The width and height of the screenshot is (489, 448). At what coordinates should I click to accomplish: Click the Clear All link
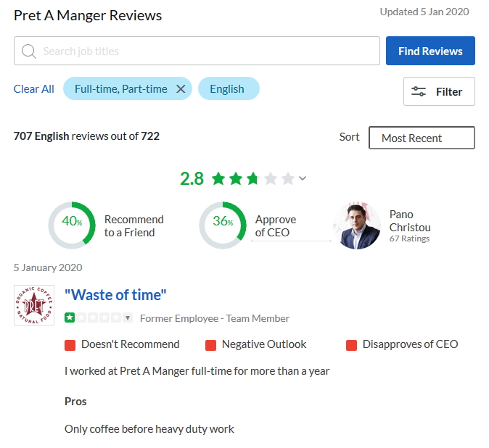tap(34, 89)
